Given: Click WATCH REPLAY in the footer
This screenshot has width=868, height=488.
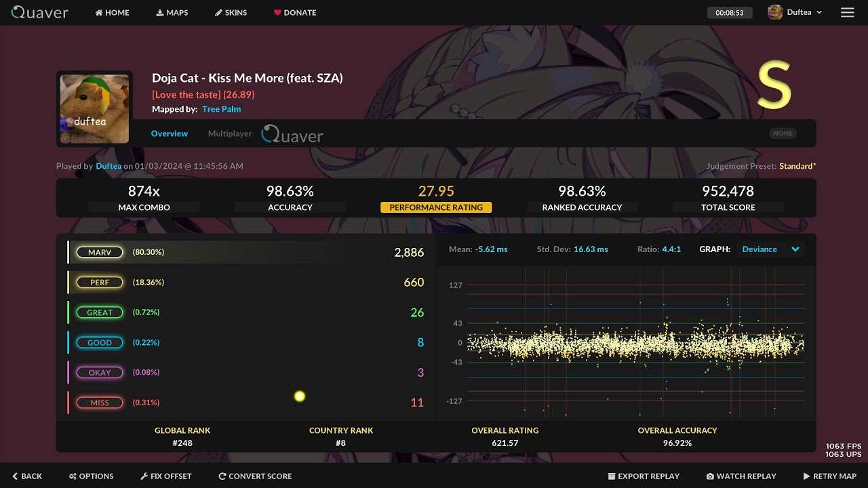Looking at the screenshot, I should pyautogui.click(x=741, y=476).
